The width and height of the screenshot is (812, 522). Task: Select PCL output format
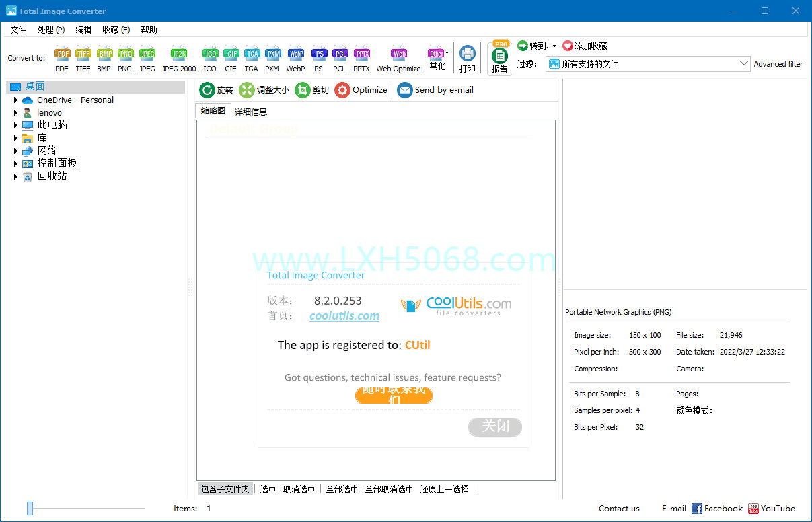340,59
